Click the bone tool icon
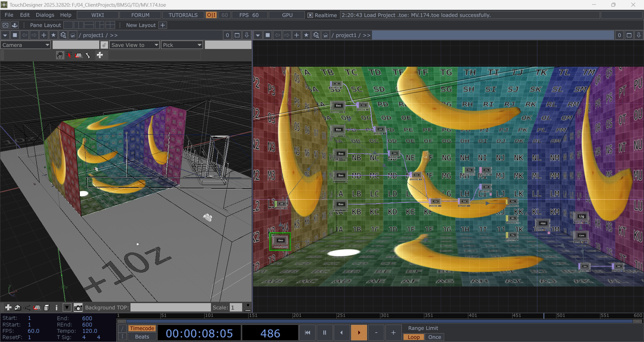Screen dimensions: 644x342 point(88,55)
